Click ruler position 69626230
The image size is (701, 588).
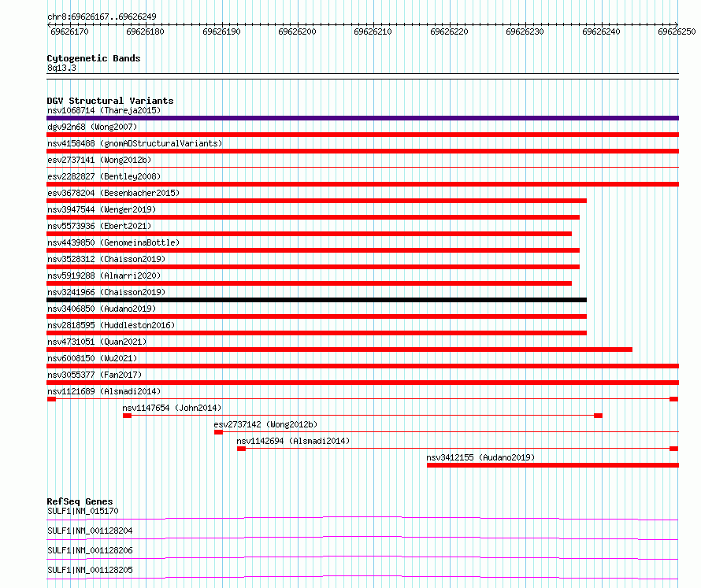[525, 31]
